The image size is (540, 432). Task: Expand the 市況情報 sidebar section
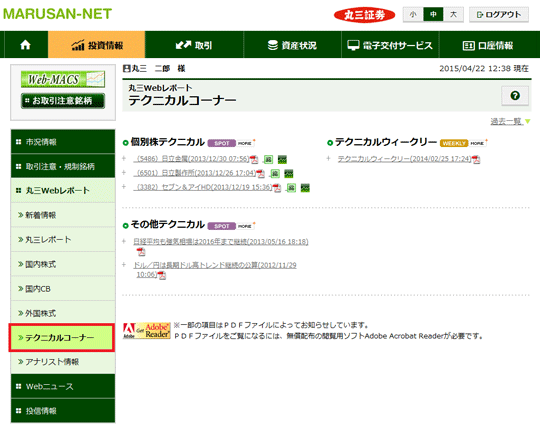click(63, 142)
